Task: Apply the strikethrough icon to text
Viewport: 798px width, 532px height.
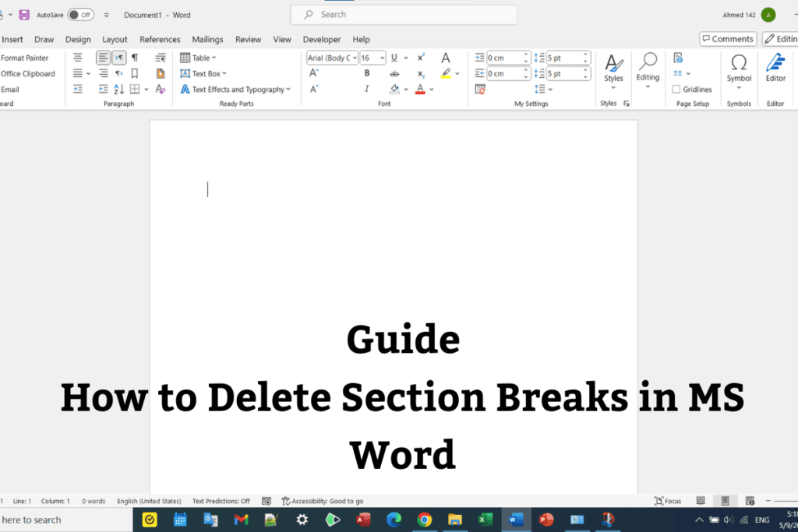Action: 395,73
